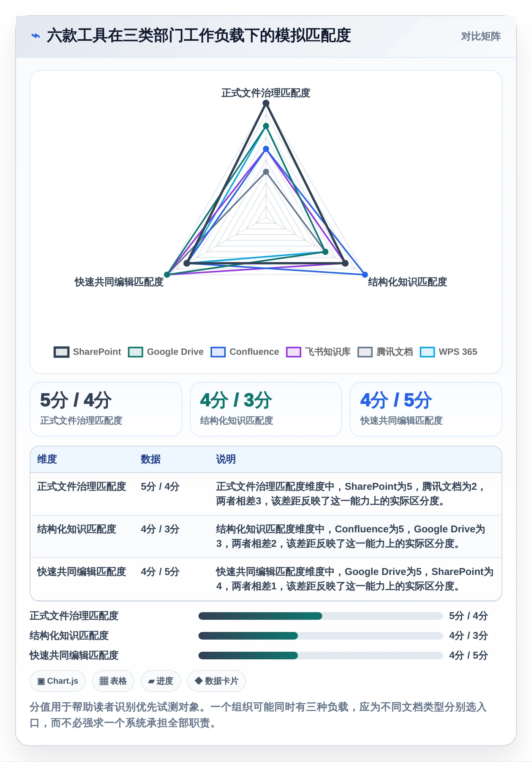Click the 正式文件治理匹配度 radar axis label
This screenshot has height=762, width=532.
coord(266,93)
